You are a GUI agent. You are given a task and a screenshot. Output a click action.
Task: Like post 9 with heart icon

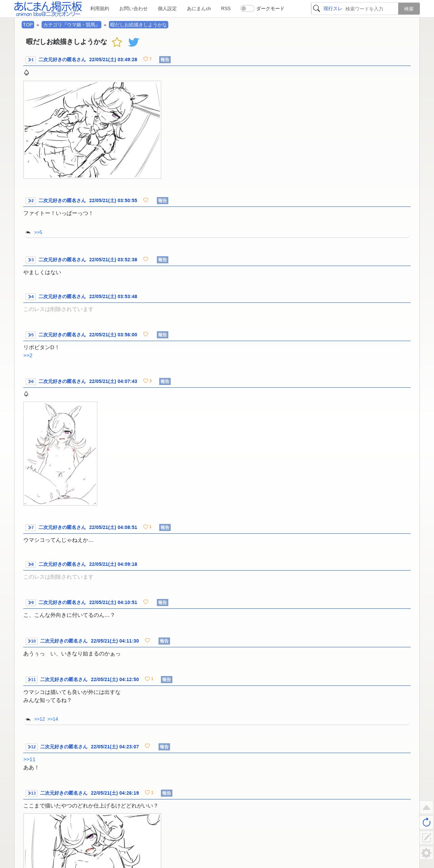(146, 602)
